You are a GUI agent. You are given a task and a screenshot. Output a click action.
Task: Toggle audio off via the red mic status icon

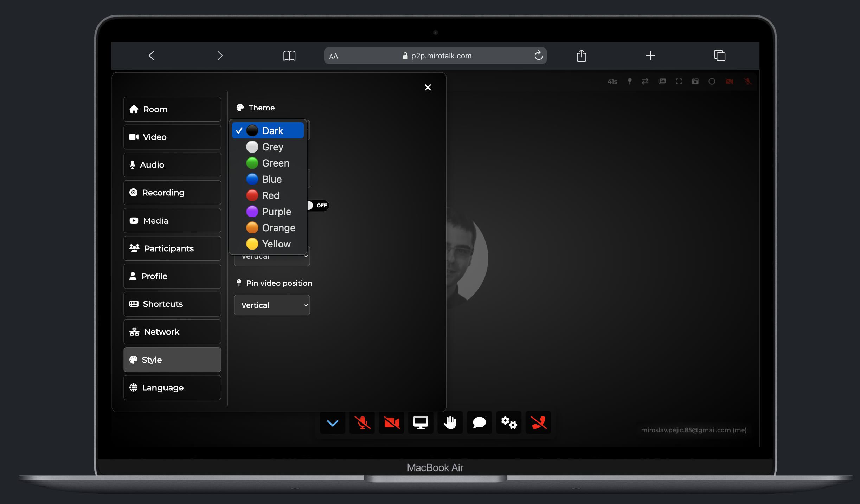pyautogui.click(x=748, y=81)
